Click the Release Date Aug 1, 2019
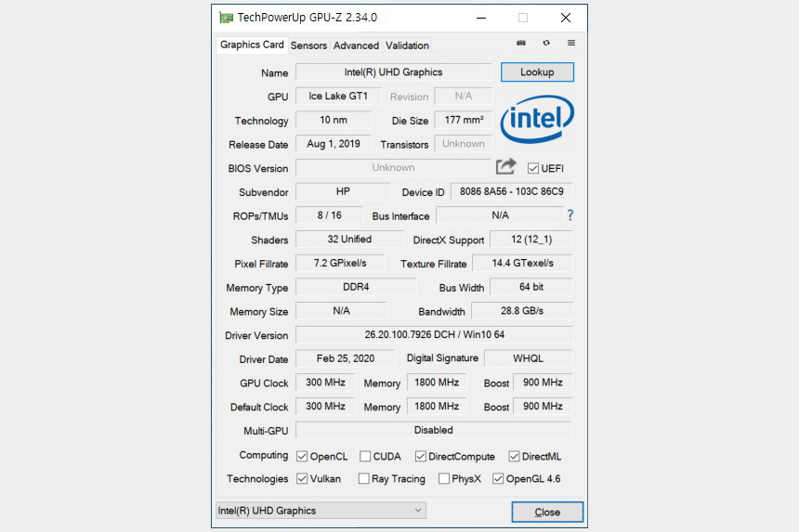The image size is (799, 532). (334, 144)
